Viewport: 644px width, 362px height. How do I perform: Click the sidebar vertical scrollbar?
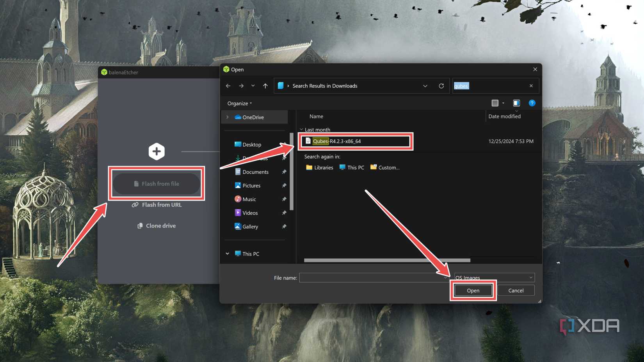pos(292,172)
